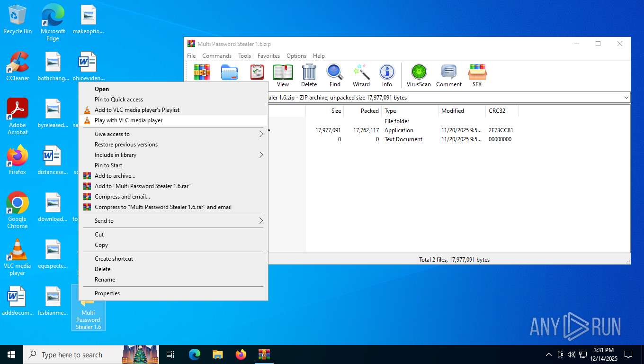Click the Text Document row type cell

point(403,139)
